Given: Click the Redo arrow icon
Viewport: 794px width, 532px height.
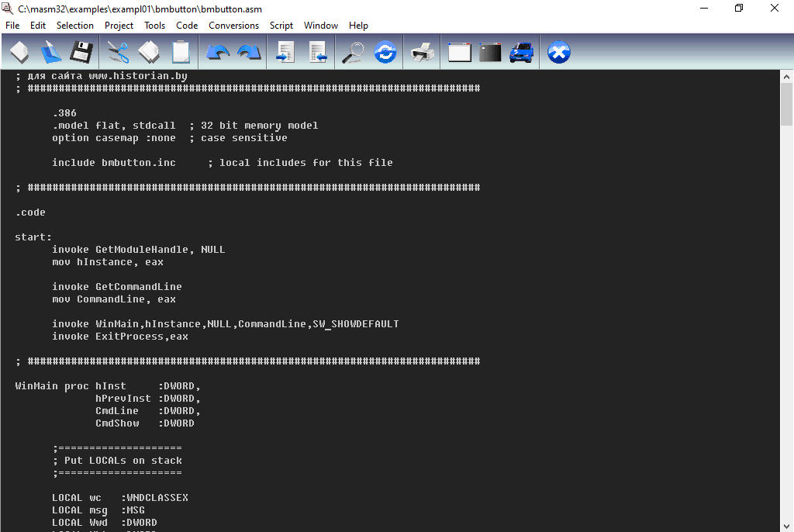Looking at the screenshot, I should click(249, 53).
